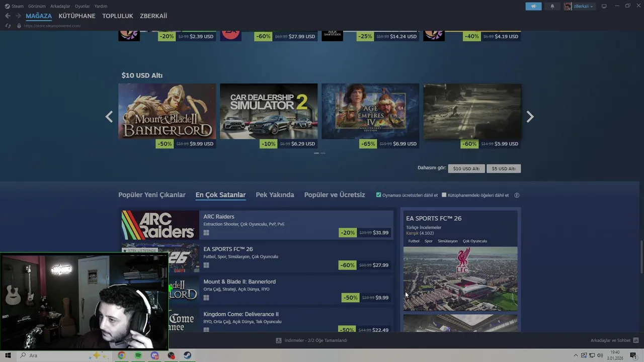
Task: Open the Windows Start menu
Action: [8, 355]
